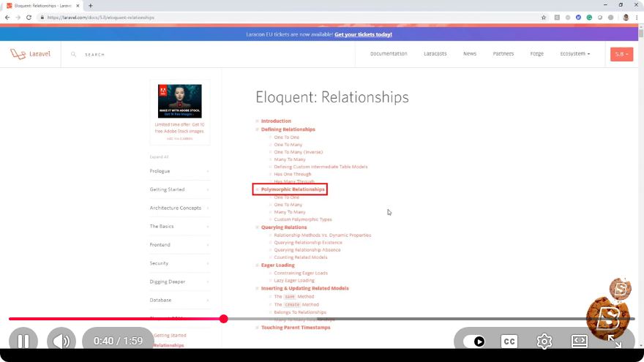Open Partners in top navigation
The height and width of the screenshot is (362, 644).
[x=503, y=54]
